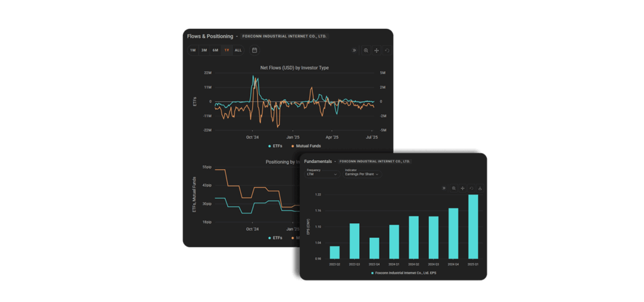Reset the Fundamentals chart view

pyautogui.click(x=471, y=188)
